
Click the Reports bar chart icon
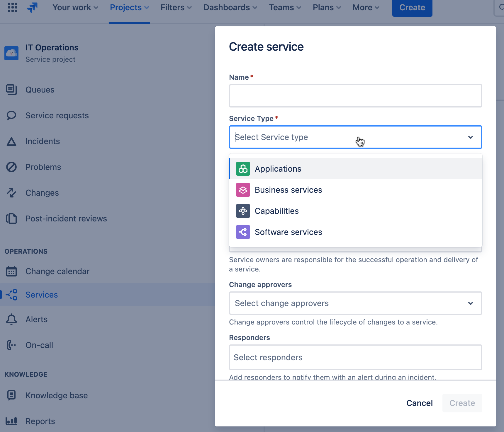coord(11,421)
